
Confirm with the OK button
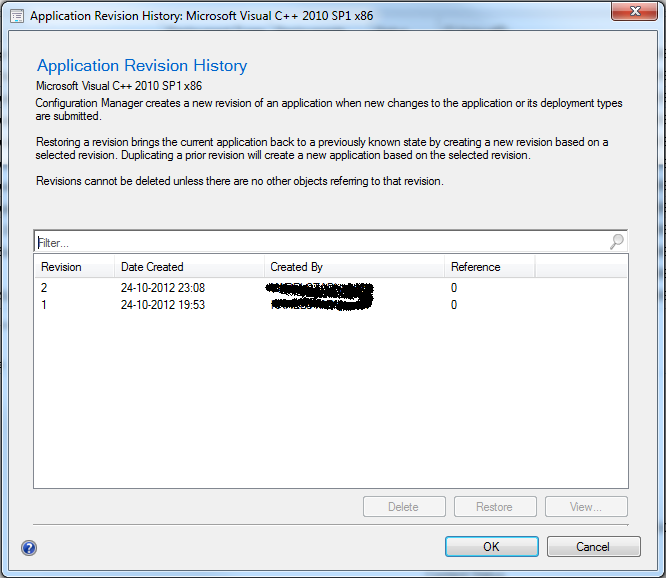click(x=492, y=547)
